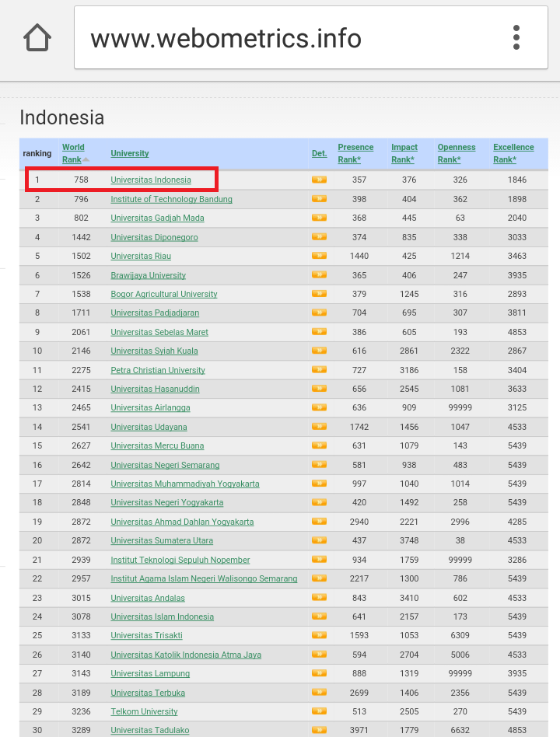Open the Universitas Udayana link
560x737 pixels.
(149, 427)
